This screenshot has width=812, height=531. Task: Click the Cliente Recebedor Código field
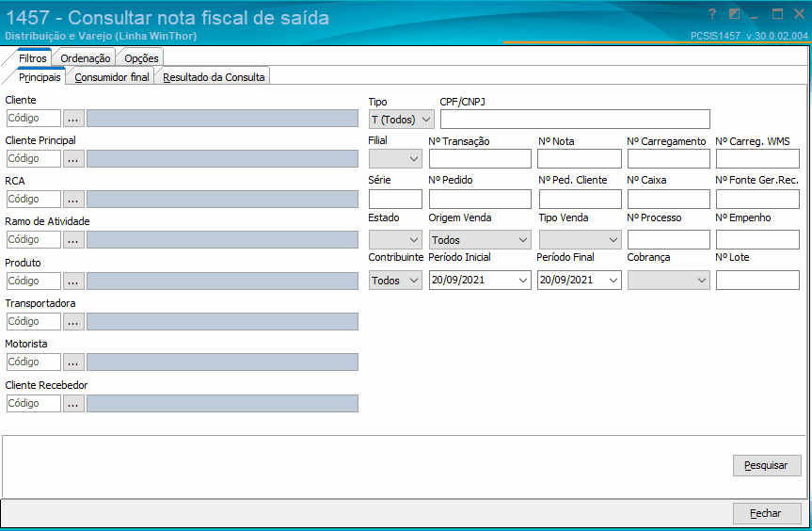point(34,403)
